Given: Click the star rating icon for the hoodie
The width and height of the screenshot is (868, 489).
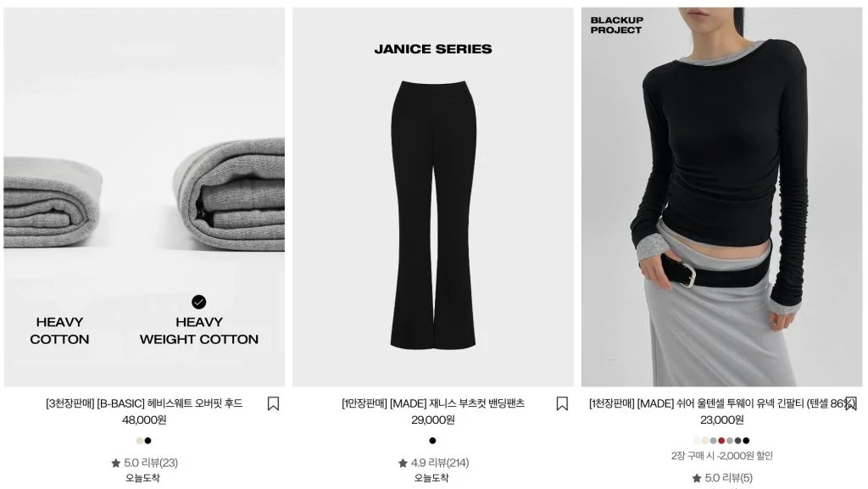Looking at the screenshot, I should [x=115, y=463].
